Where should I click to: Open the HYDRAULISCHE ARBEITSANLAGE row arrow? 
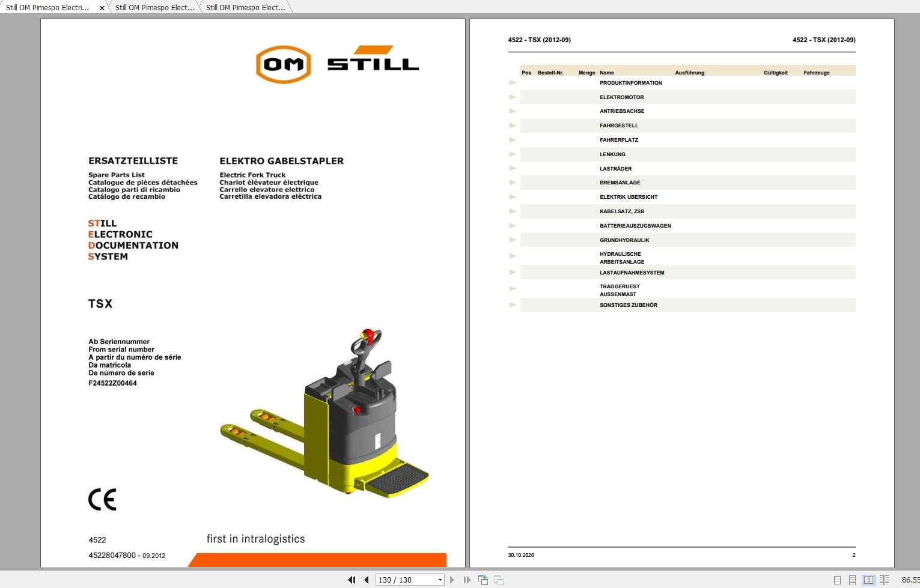pyautogui.click(x=513, y=256)
